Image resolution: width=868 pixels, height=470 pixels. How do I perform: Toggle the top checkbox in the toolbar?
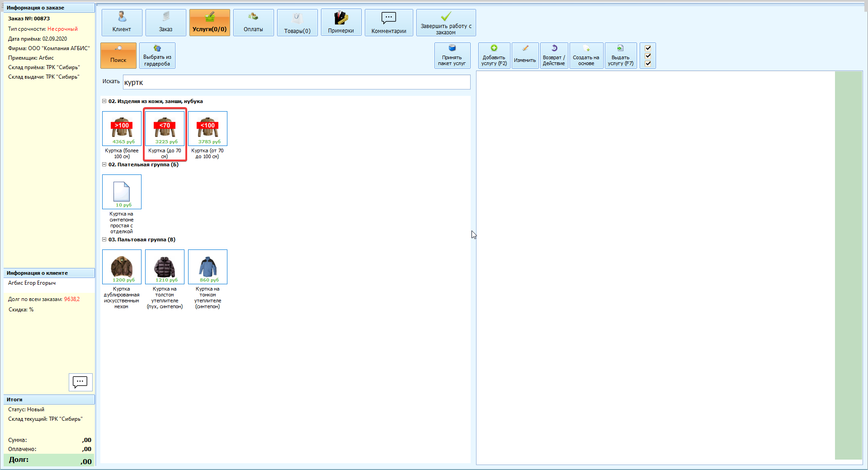[x=648, y=48]
